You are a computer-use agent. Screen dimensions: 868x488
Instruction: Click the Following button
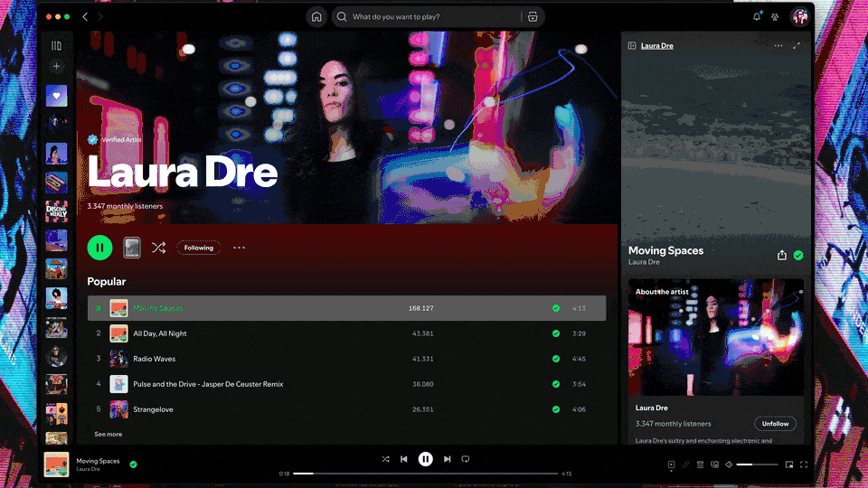199,248
